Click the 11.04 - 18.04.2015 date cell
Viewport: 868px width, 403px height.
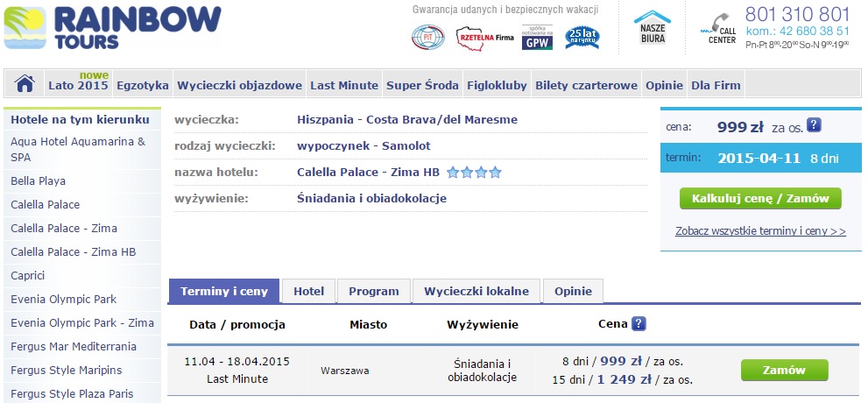[x=237, y=362]
